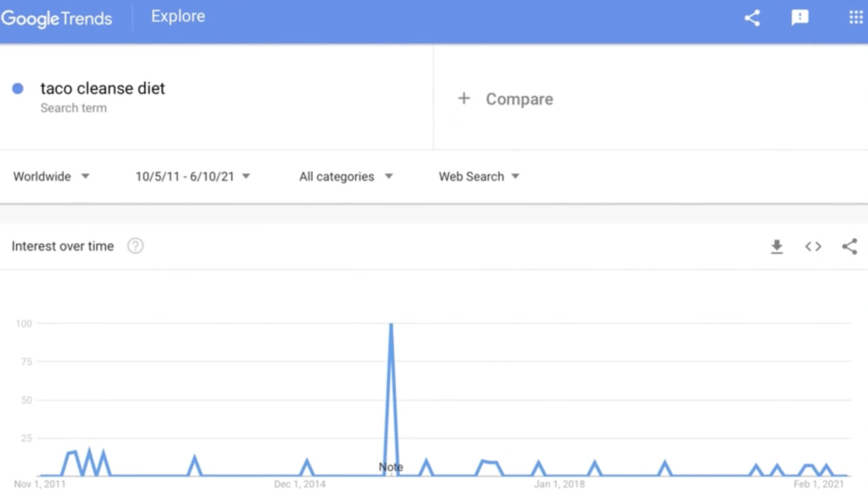Open the 10/5/11 - 6/10/21 date range dropdown

(x=192, y=176)
